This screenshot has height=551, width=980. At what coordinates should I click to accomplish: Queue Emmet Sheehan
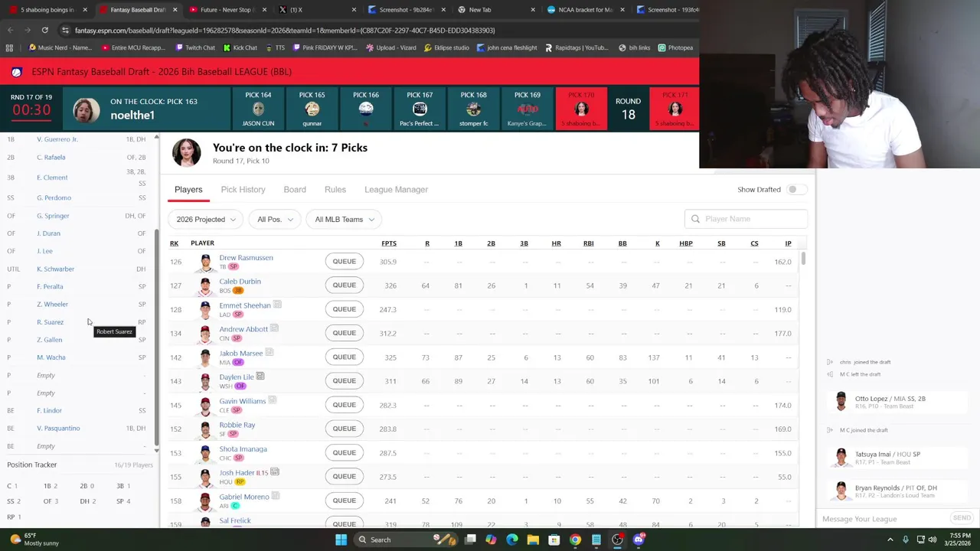(x=344, y=309)
